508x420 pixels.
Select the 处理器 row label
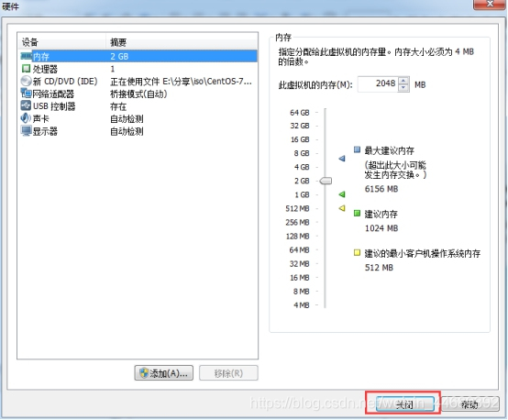[45, 69]
